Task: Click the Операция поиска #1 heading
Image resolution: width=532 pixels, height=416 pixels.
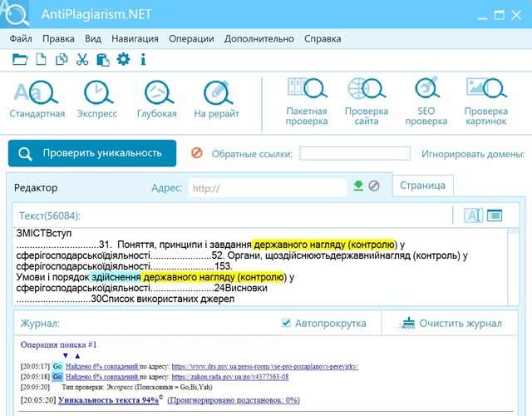Action: pyautogui.click(x=58, y=344)
